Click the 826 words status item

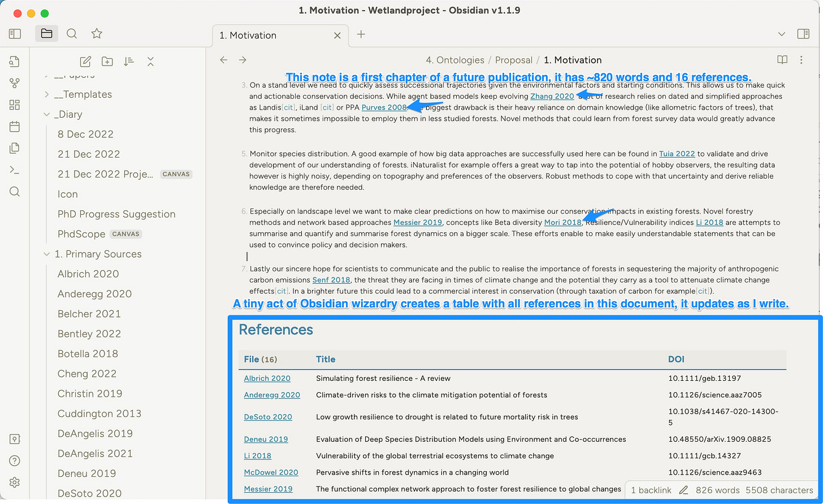[718, 490]
